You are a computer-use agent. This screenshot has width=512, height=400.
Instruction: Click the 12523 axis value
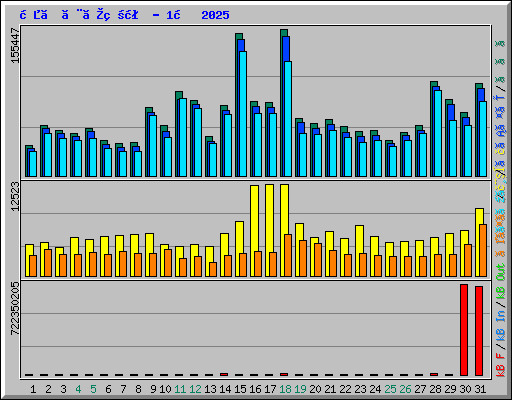click(x=15, y=197)
